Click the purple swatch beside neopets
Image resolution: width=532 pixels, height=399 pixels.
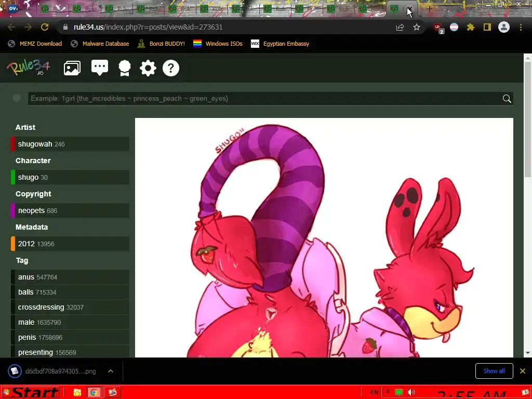[13, 210]
